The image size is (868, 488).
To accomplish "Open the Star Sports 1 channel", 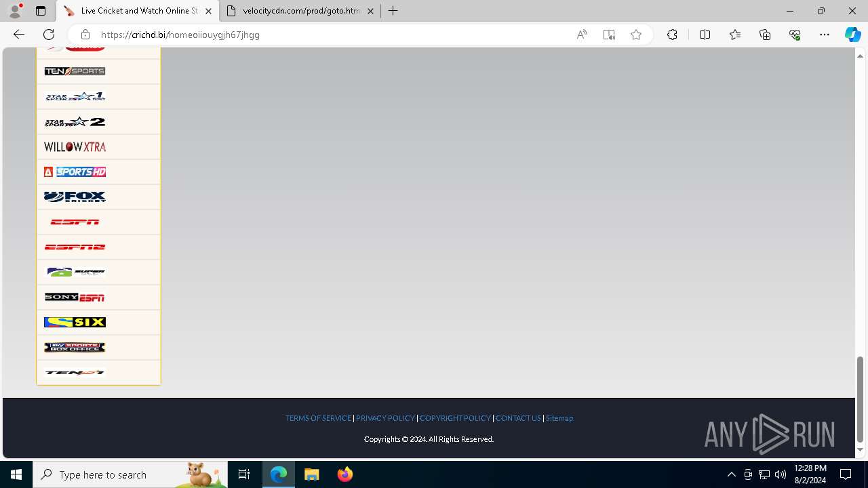I will (x=75, y=96).
